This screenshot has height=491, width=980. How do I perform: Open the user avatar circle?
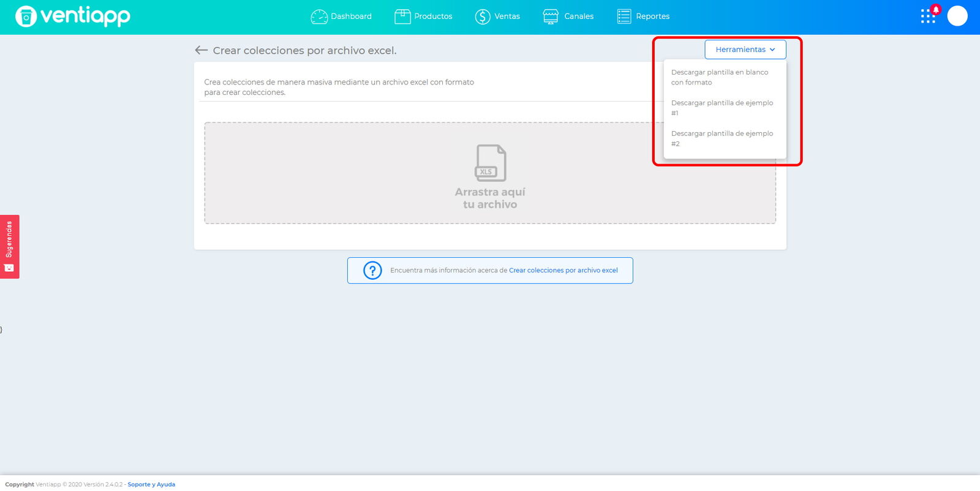pyautogui.click(x=957, y=16)
